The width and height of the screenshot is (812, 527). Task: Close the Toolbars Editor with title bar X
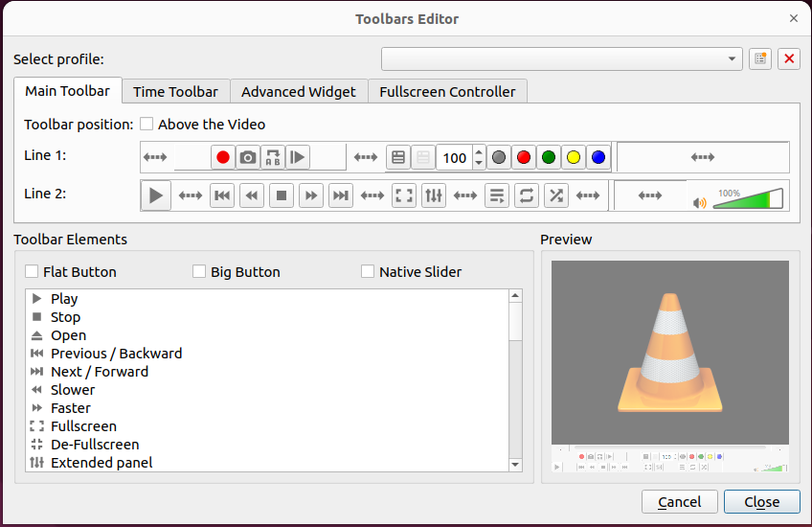[794, 18]
